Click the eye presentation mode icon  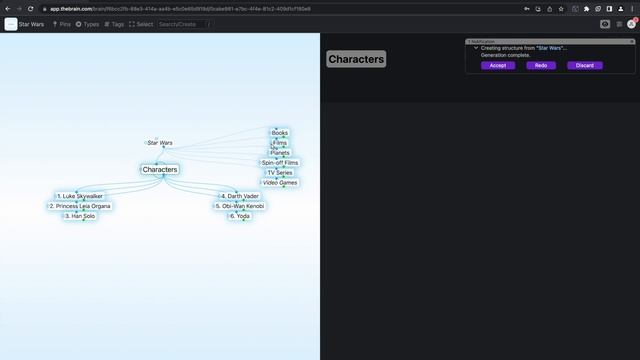tap(605, 24)
